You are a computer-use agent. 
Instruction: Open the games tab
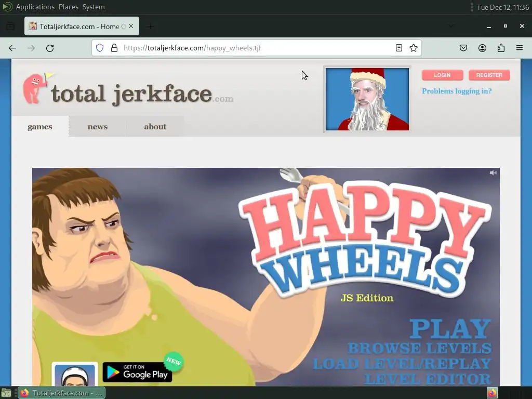coord(40,127)
